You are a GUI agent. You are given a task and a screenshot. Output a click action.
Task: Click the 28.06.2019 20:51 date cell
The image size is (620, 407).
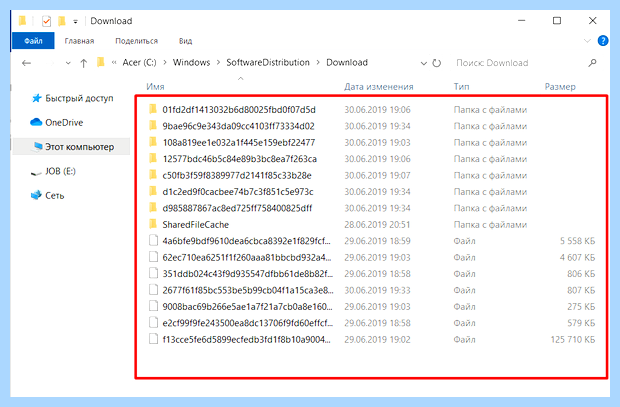pyautogui.click(x=377, y=225)
